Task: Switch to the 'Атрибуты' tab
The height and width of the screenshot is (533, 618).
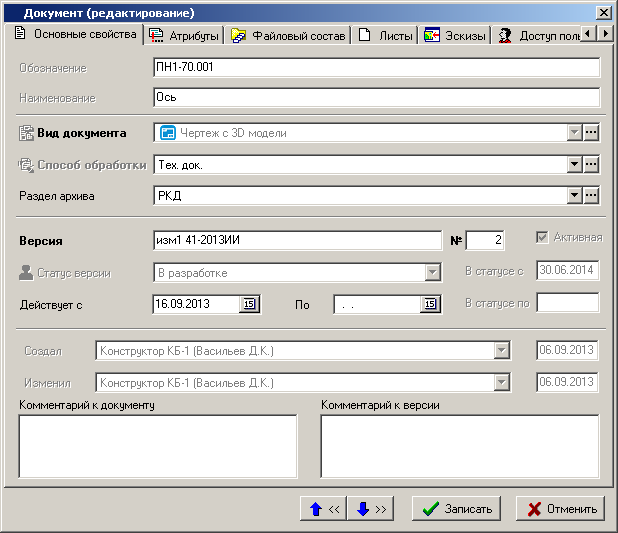Action: (183, 36)
